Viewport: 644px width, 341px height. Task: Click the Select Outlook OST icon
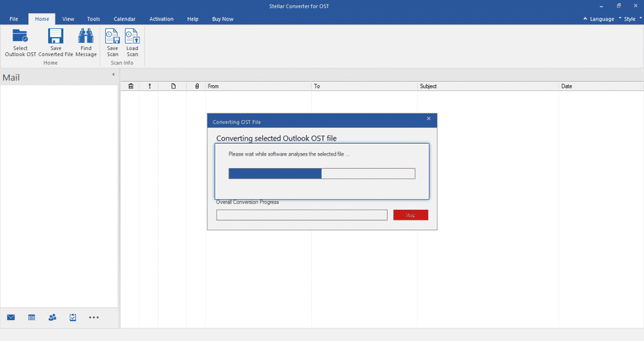(20, 36)
